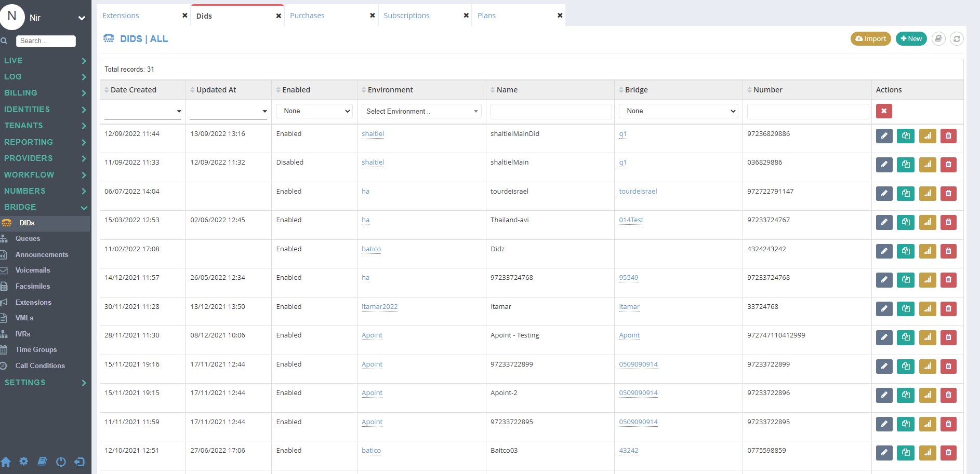Clear filters with red X button
This screenshot has height=474, width=980.
click(x=884, y=111)
